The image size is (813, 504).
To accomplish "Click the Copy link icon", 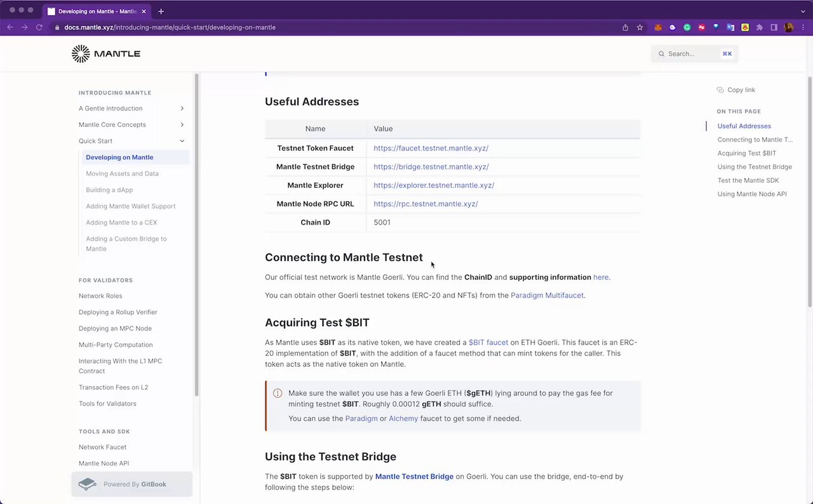I will tap(720, 90).
